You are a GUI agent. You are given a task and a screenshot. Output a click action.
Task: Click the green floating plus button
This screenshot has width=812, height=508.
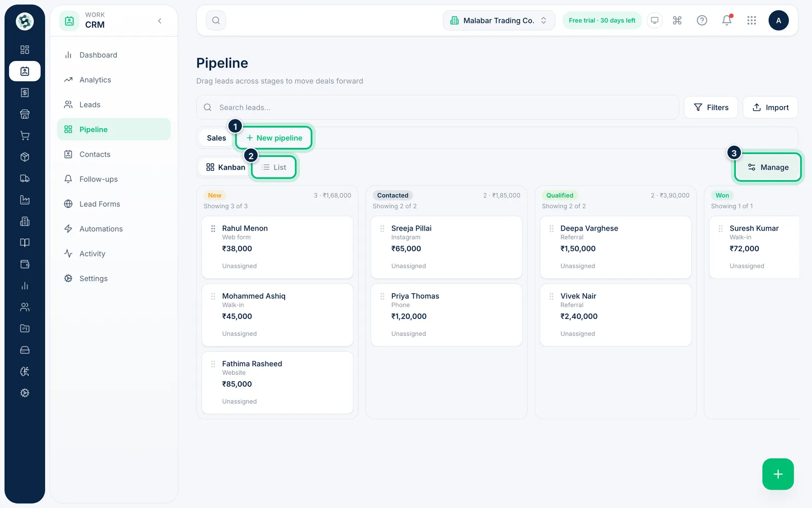tap(778, 474)
